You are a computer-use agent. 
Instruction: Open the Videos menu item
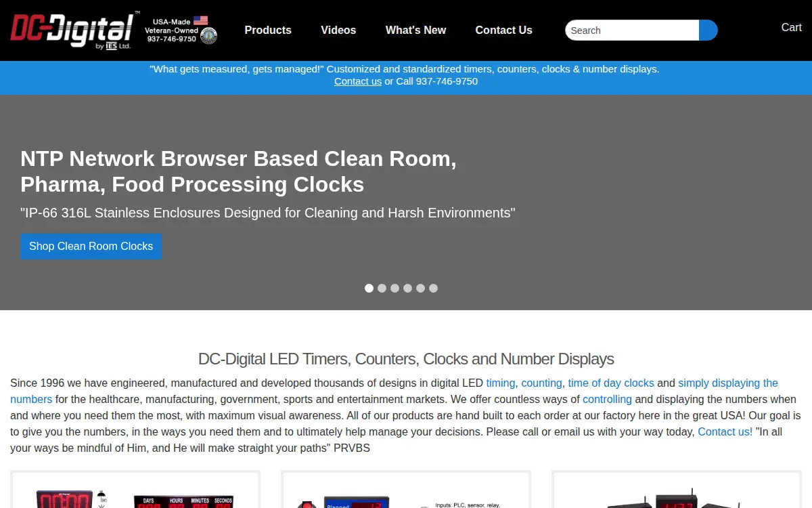pos(338,30)
